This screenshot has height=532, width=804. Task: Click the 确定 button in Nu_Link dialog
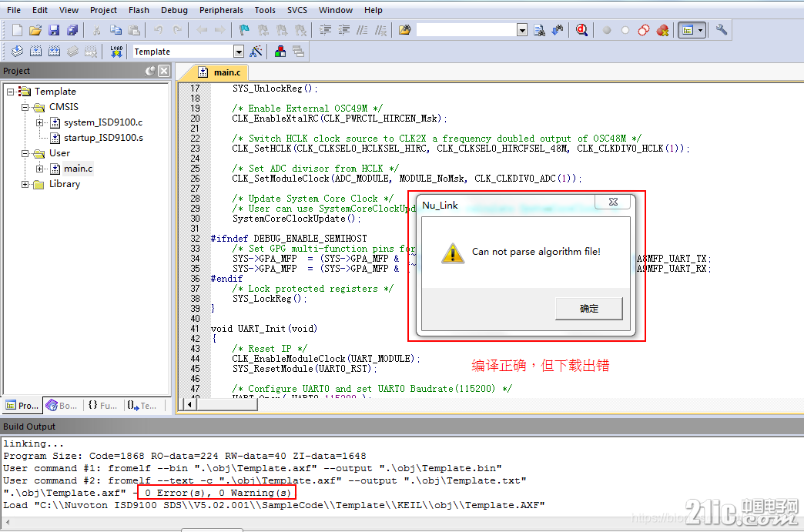coord(588,309)
